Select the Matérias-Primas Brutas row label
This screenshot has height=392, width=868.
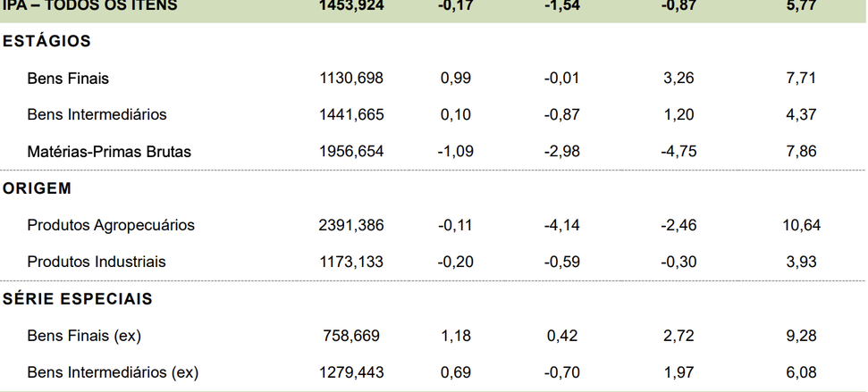click(109, 152)
